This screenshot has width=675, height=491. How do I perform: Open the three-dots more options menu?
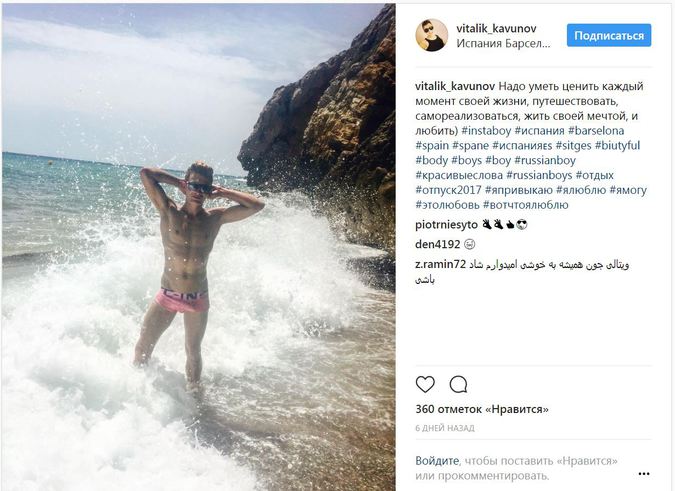tap(644, 474)
